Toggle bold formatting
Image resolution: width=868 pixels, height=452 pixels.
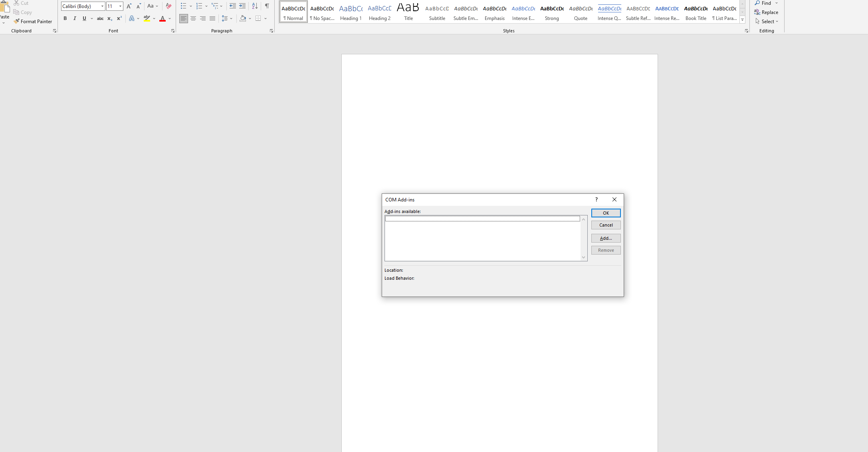(x=65, y=18)
